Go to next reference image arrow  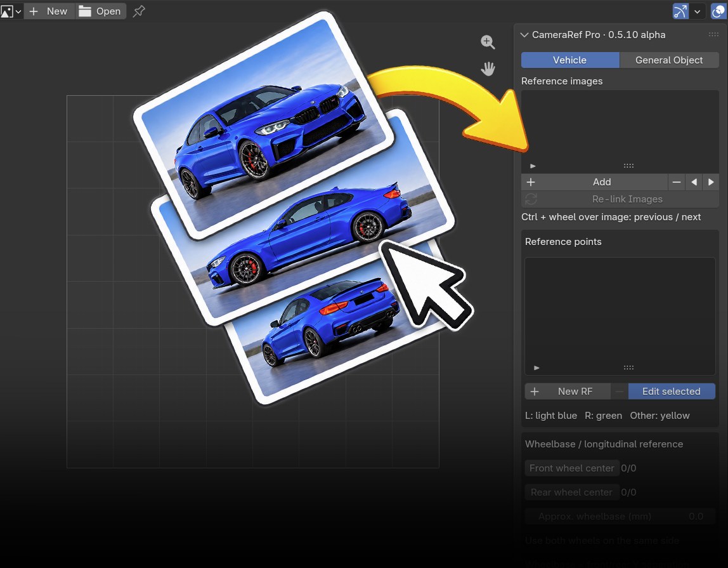[711, 182]
